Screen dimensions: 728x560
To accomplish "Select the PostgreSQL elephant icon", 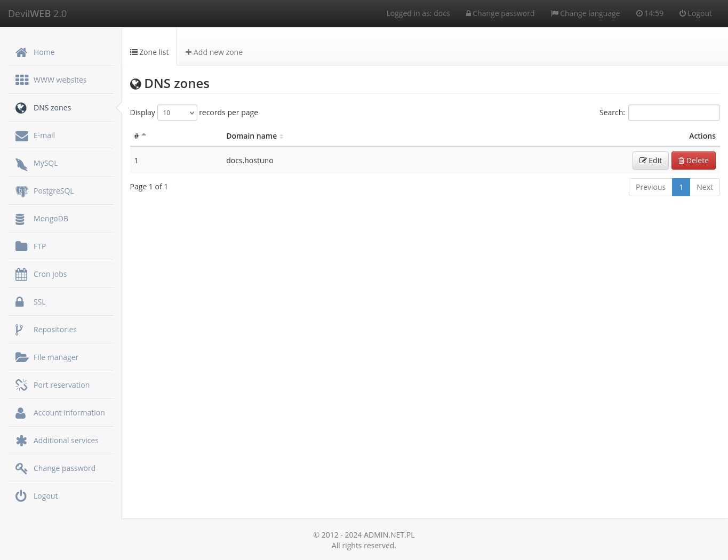I will (x=21, y=191).
